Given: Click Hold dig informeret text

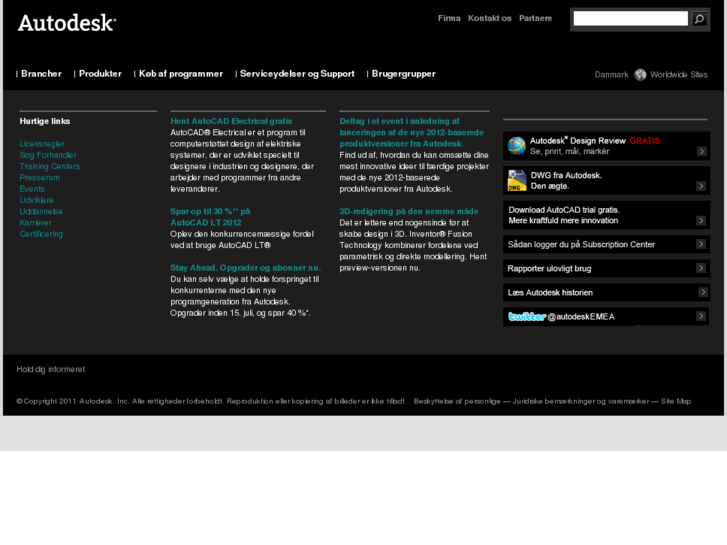Looking at the screenshot, I should coord(51,369).
